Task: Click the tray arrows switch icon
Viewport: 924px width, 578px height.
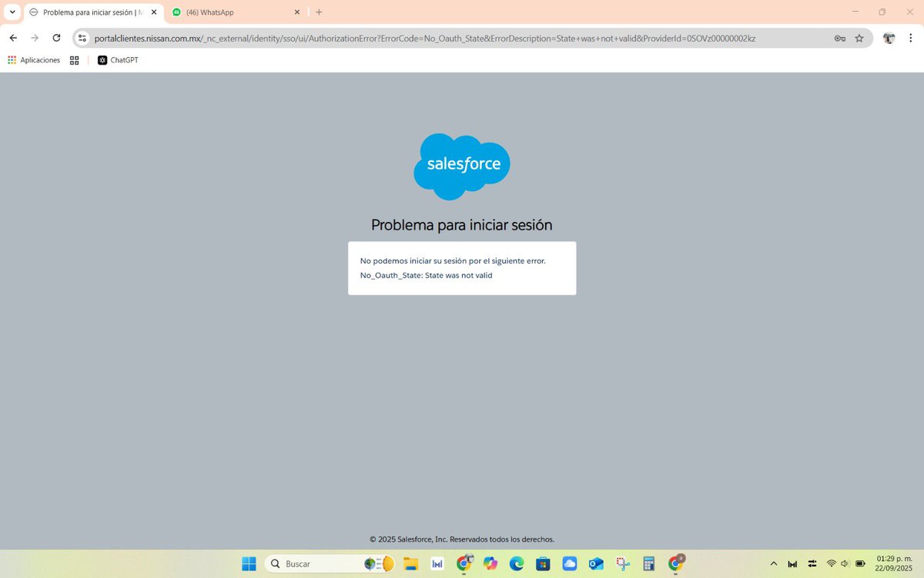Action: 812,564
